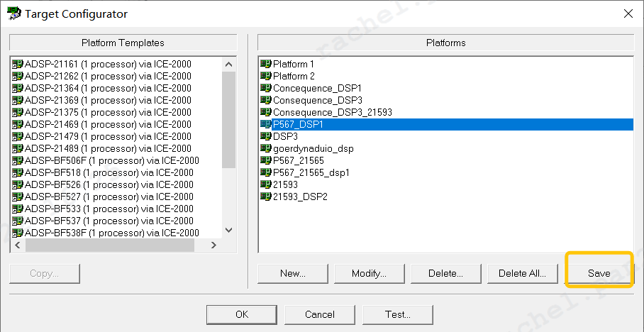The height and width of the screenshot is (332, 644).
Task: Cancel the Target Configurator dialog
Action: pos(320,314)
